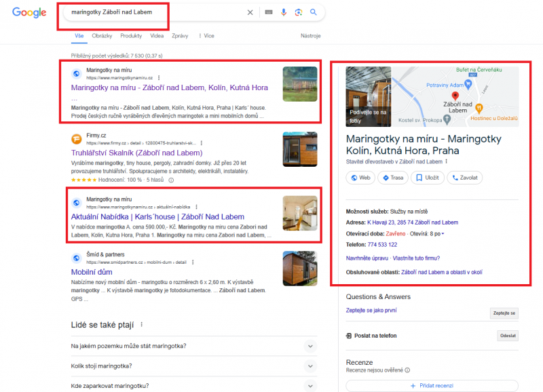
Task: Open 'Záboří nad Labem a oblasti v okolí' link
Action: click(x=442, y=272)
